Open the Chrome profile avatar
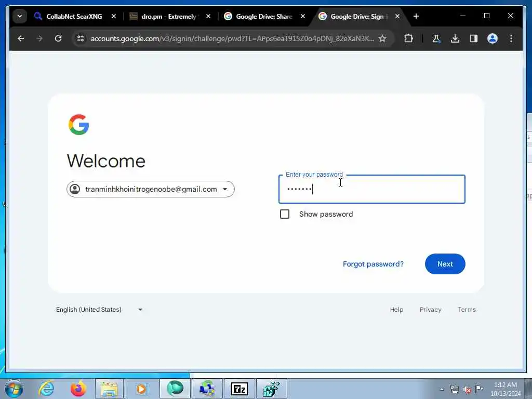The height and width of the screenshot is (399, 532). 493,38
